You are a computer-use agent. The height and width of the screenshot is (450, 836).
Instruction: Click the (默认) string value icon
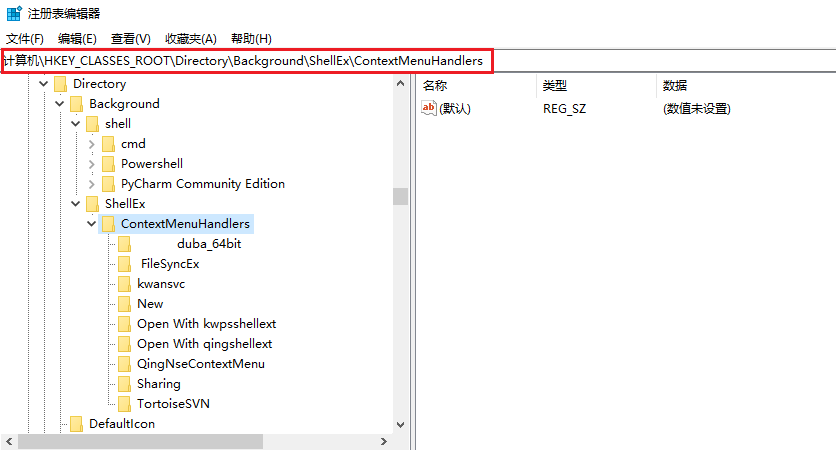[x=429, y=108]
